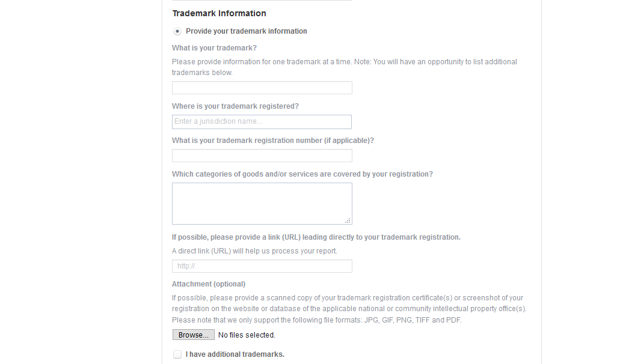
Task: Focus the "What is your trademark?" text field
Action: (262, 87)
